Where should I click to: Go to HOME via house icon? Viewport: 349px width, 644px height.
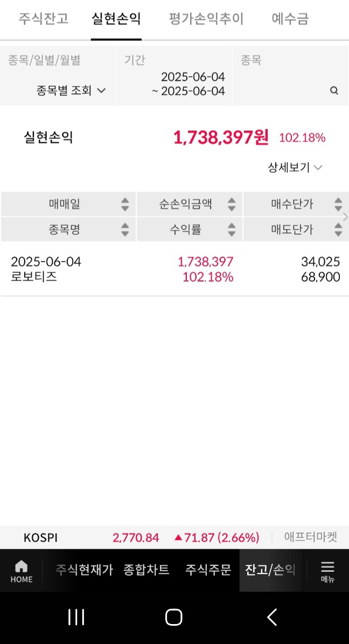(x=22, y=571)
